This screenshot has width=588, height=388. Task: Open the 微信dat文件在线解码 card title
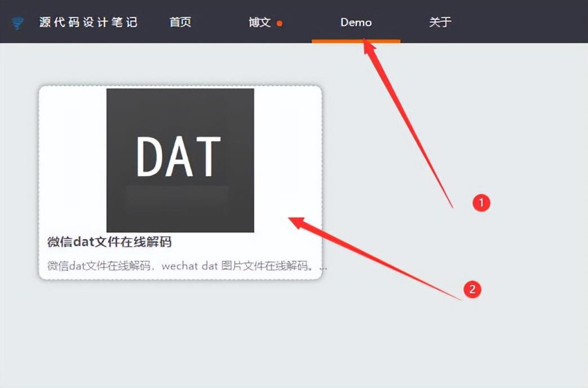tap(109, 242)
